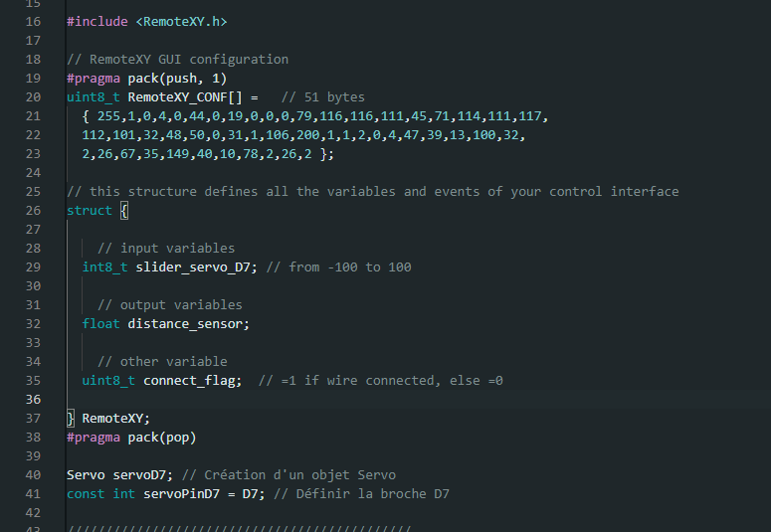Click the connect_flag variable name
This screenshot has width=771, height=532.
(192, 381)
